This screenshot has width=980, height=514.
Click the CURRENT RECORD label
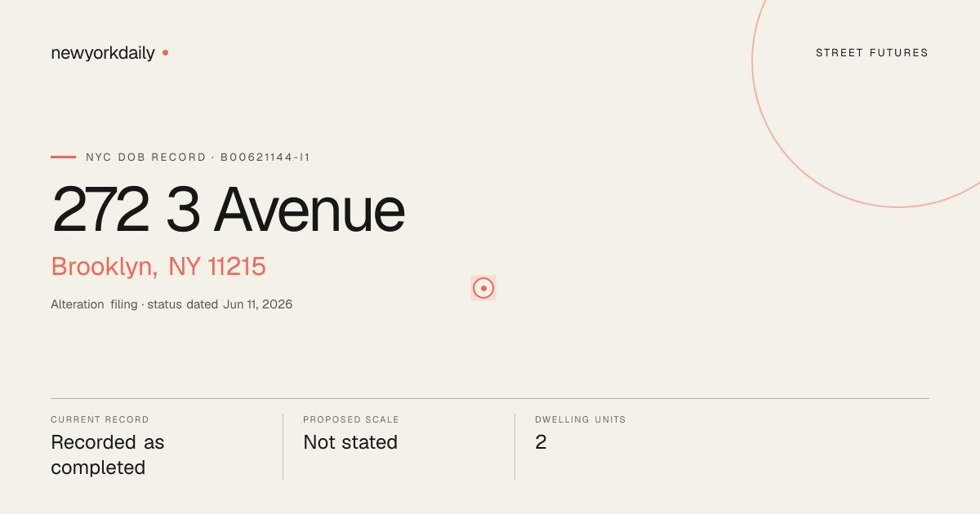(100, 419)
